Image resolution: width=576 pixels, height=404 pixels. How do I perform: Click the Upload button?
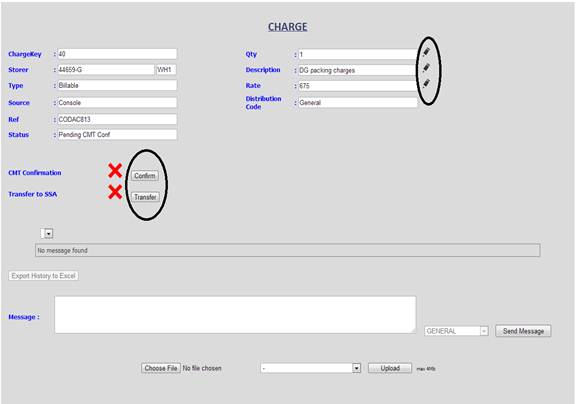390,368
